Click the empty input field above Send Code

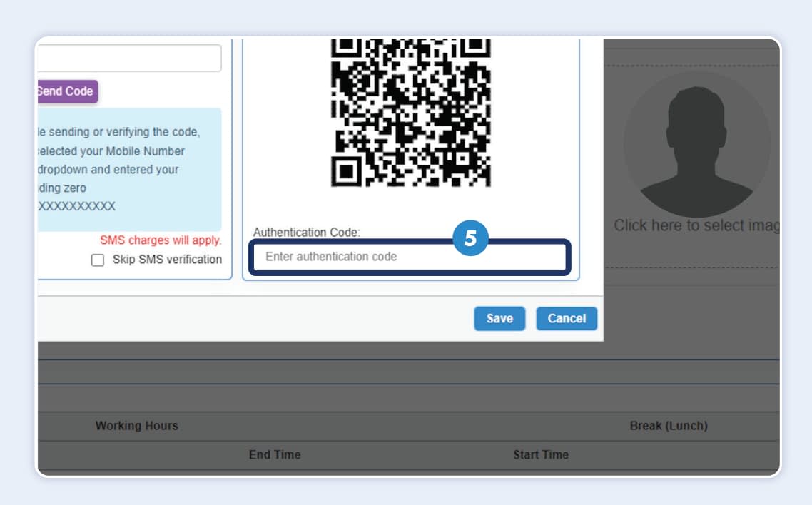tap(129, 58)
